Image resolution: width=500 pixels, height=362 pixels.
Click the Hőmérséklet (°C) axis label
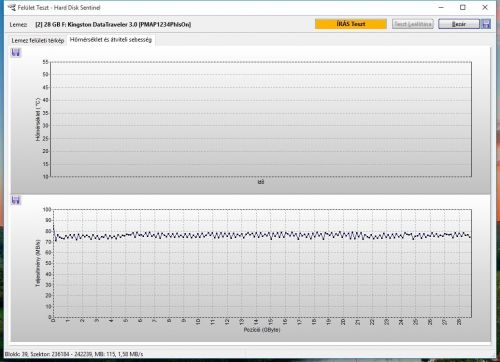point(38,119)
